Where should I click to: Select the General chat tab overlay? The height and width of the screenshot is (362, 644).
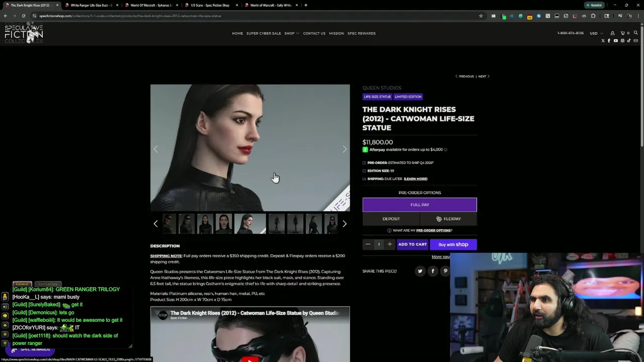tap(22, 284)
